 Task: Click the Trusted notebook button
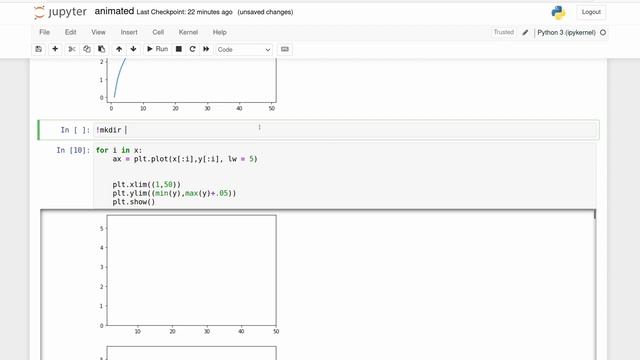click(x=504, y=32)
